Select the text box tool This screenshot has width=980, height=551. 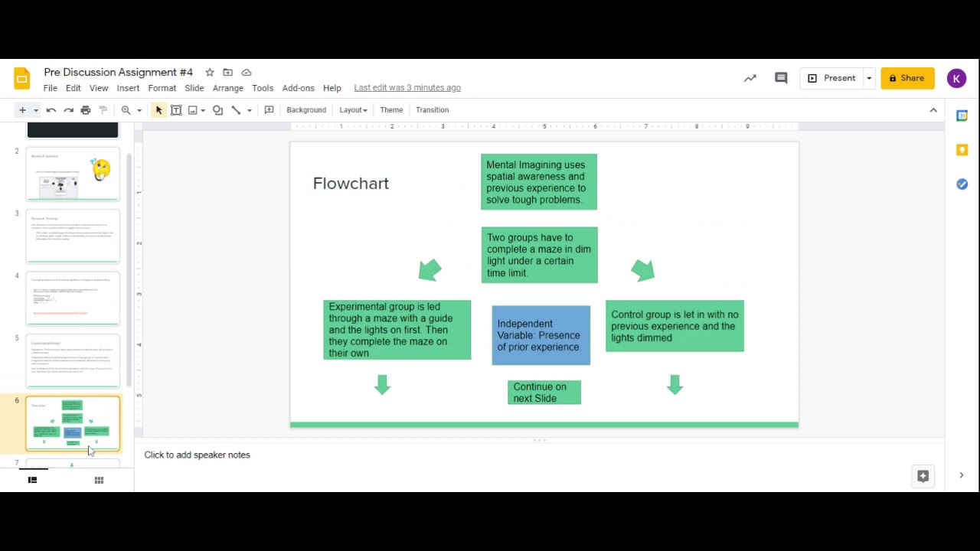(x=176, y=110)
